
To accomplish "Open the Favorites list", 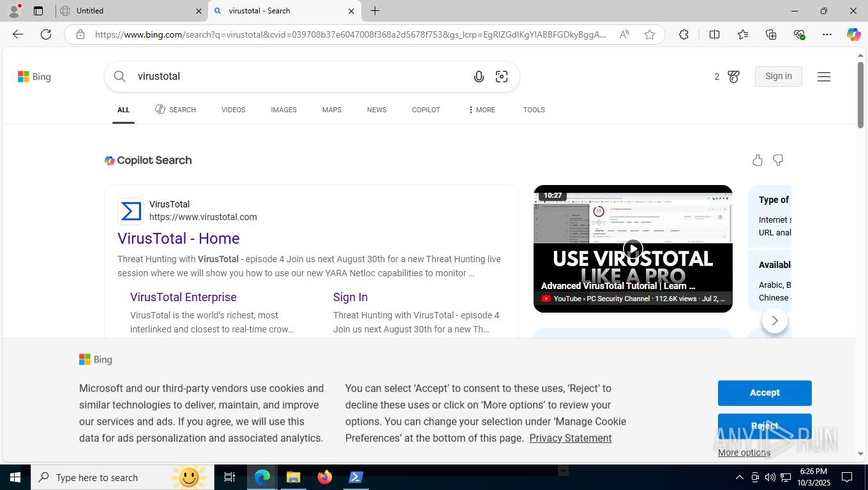I will click(x=743, y=34).
